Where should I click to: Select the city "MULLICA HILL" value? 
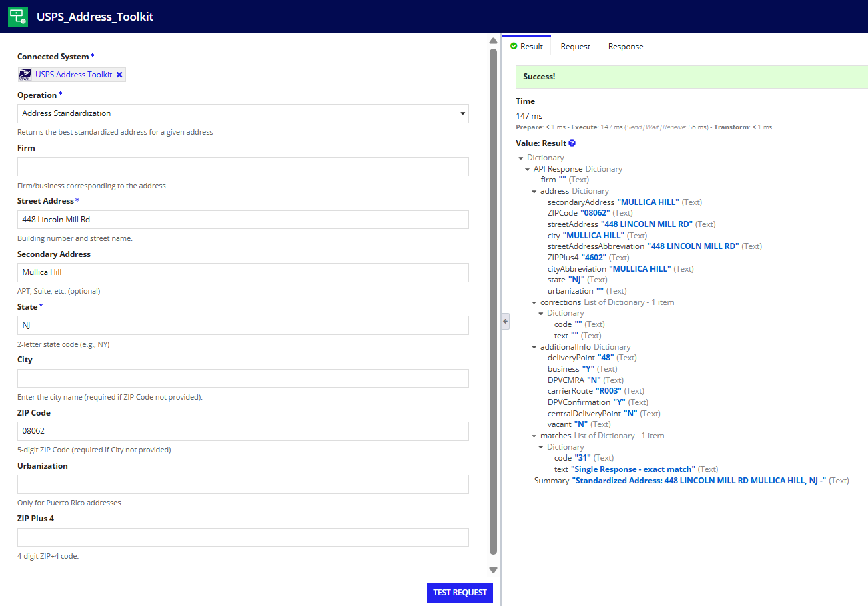(x=594, y=236)
